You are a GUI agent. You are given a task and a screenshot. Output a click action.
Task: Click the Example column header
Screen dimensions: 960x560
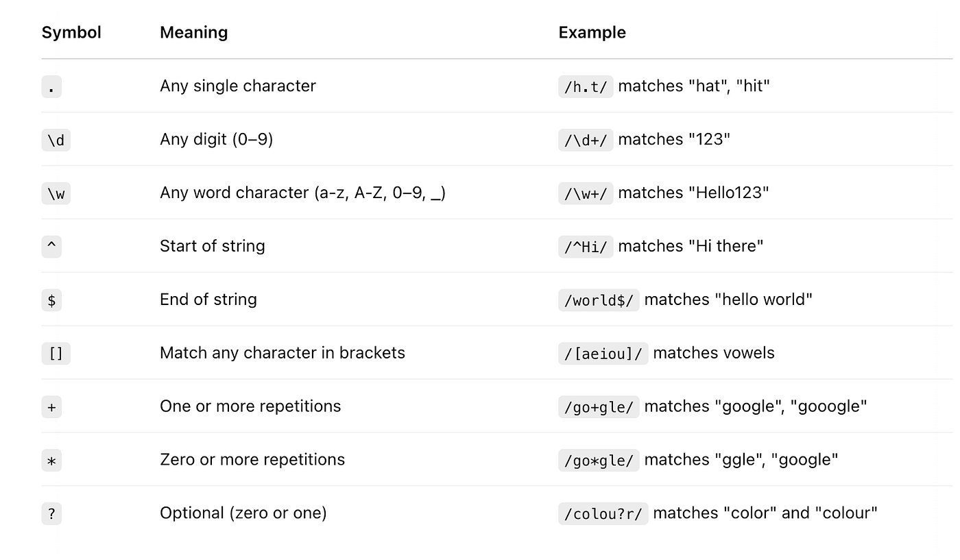(592, 32)
